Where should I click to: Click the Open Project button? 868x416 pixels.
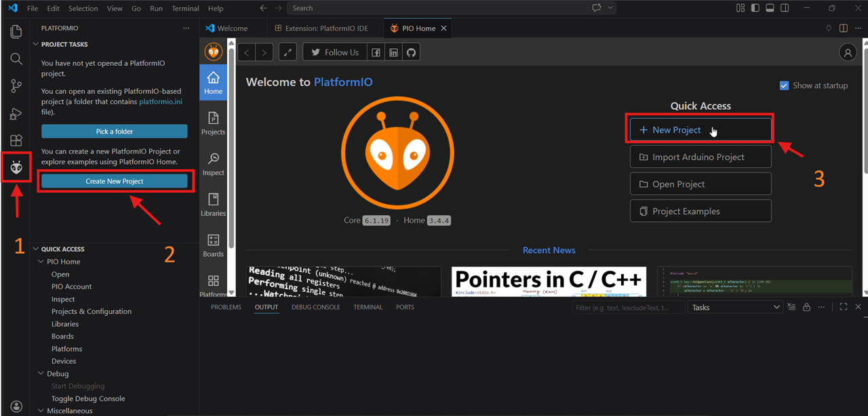[x=701, y=184]
